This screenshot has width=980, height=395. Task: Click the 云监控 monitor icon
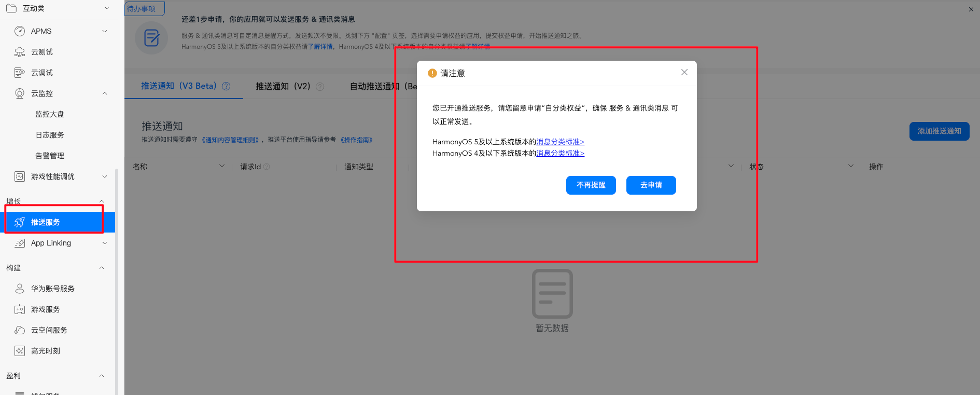tap(20, 93)
